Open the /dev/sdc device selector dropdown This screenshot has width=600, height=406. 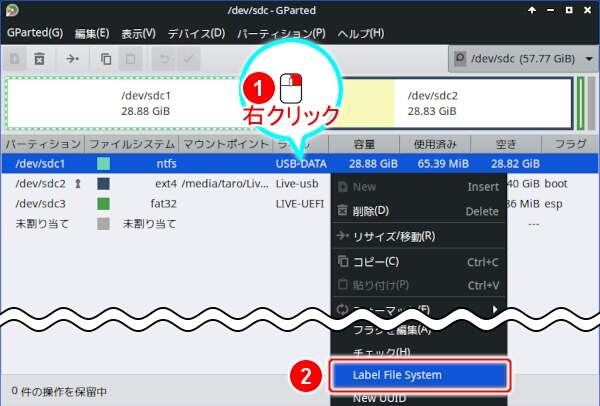[523, 59]
